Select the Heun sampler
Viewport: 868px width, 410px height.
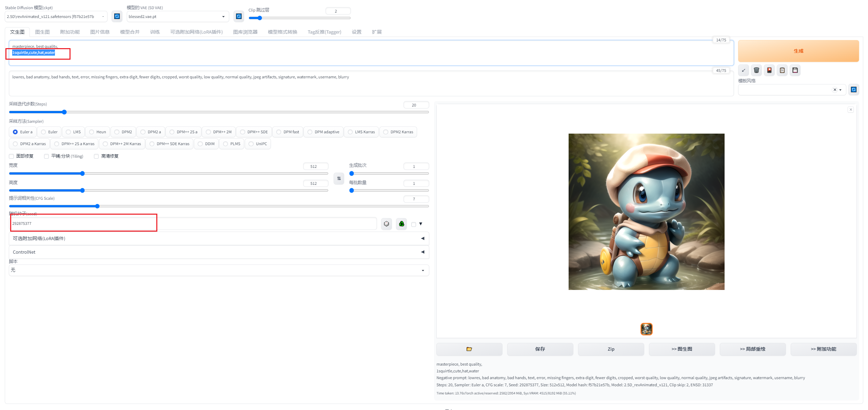(x=98, y=132)
